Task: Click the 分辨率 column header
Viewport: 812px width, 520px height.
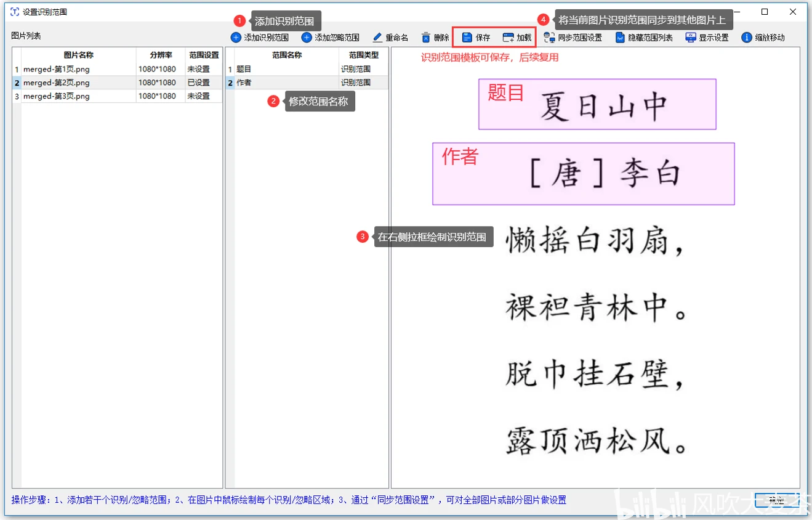Action: [x=161, y=55]
